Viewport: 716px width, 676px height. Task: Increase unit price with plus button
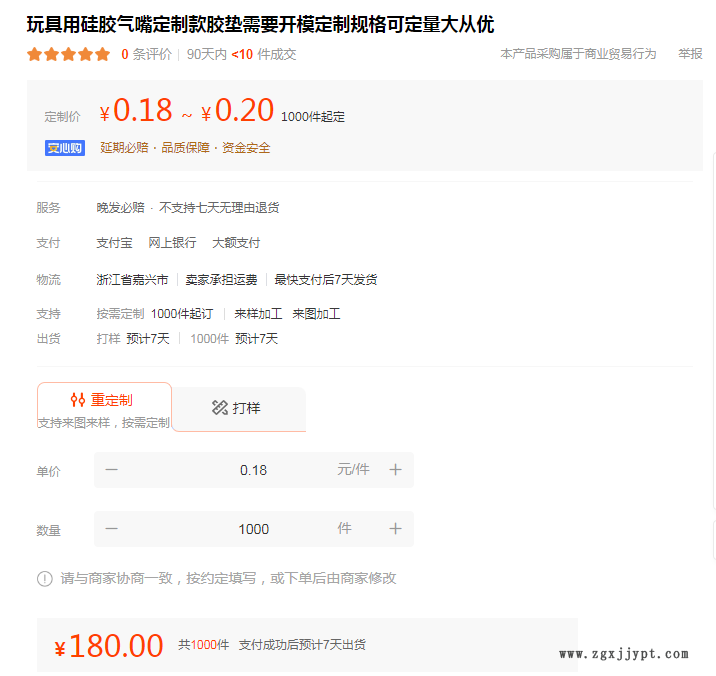395,470
